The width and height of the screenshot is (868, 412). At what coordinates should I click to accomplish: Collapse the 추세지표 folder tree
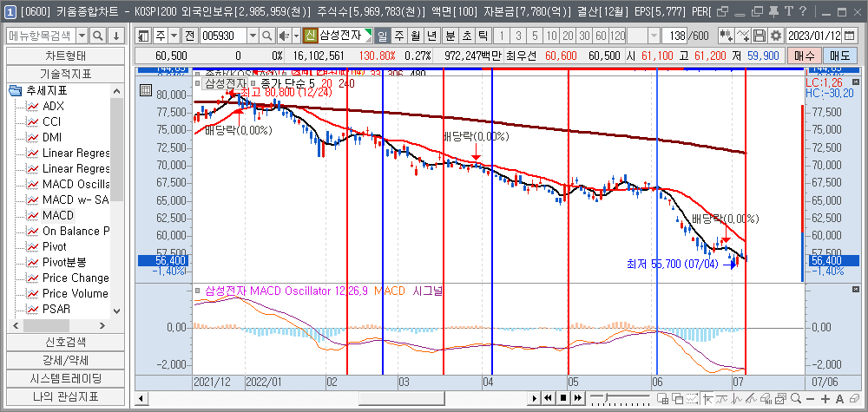[x=15, y=90]
